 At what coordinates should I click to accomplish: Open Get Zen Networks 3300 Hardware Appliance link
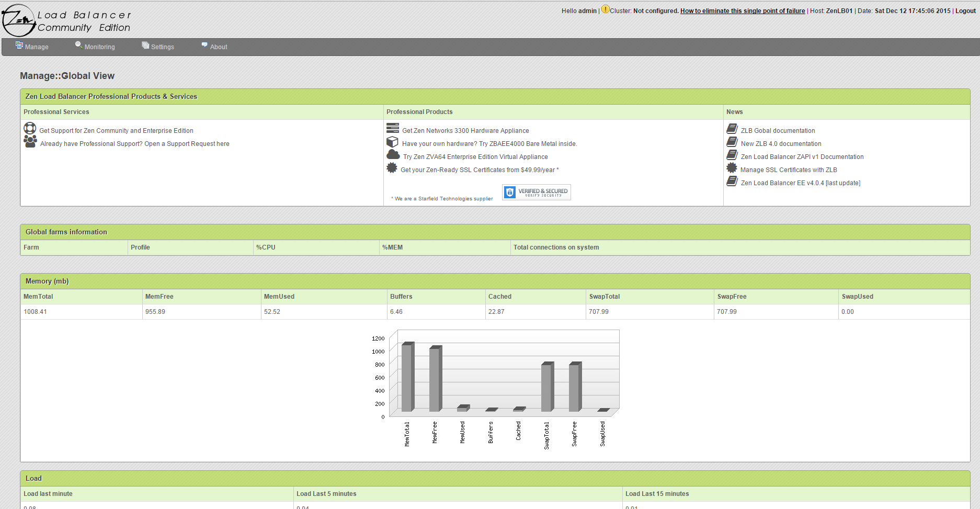tap(465, 131)
